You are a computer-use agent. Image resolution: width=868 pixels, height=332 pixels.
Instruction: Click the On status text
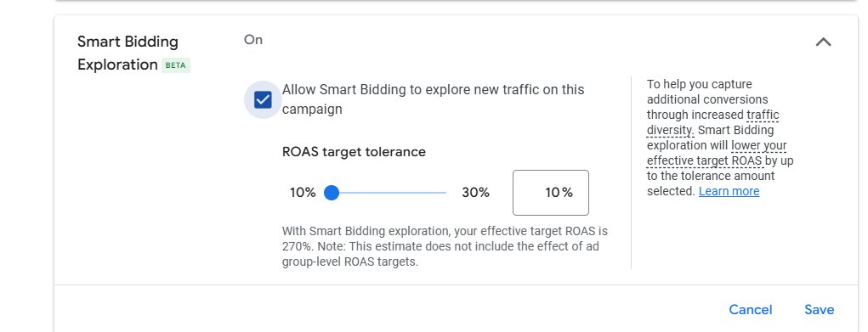point(253,40)
